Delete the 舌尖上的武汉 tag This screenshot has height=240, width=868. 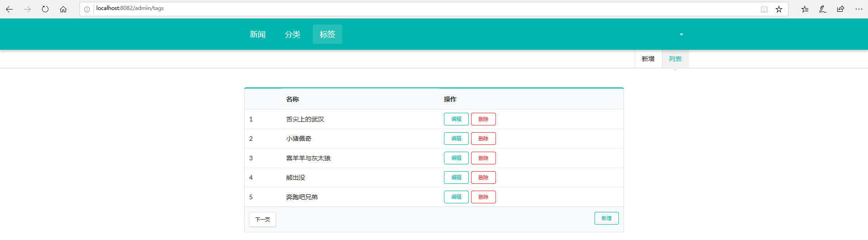coord(483,119)
